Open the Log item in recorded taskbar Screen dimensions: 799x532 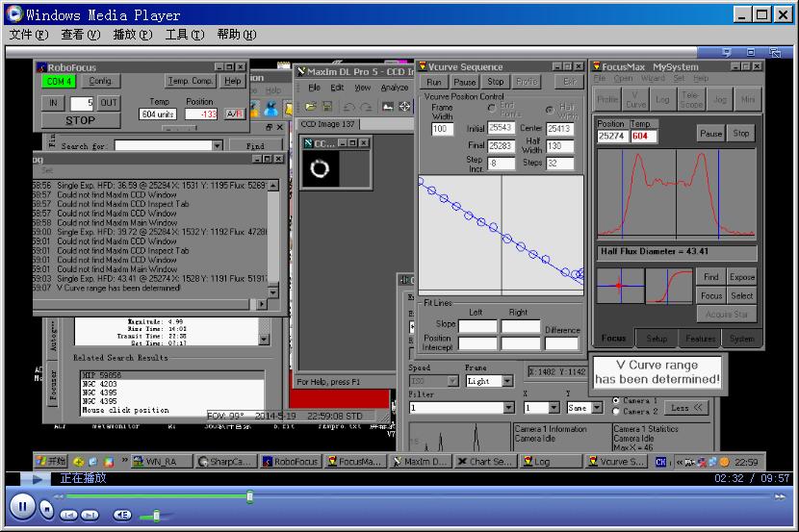pos(553,461)
